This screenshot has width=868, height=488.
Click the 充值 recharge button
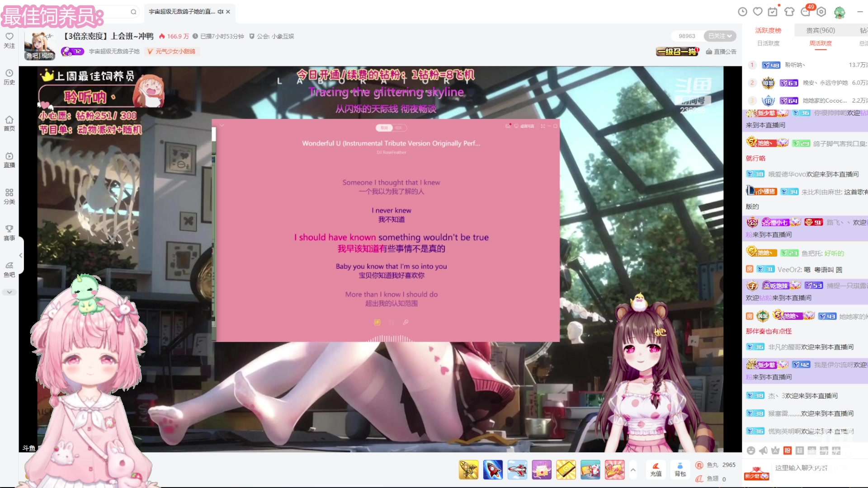coord(656,469)
